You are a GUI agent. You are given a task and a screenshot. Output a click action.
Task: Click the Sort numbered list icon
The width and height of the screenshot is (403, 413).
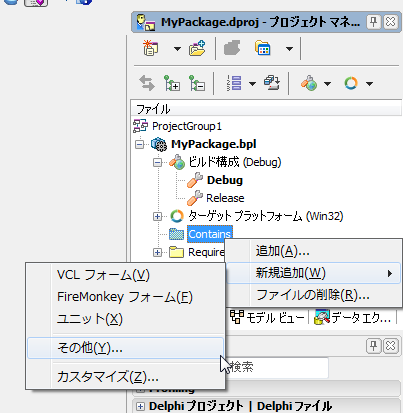click(x=234, y=83)
